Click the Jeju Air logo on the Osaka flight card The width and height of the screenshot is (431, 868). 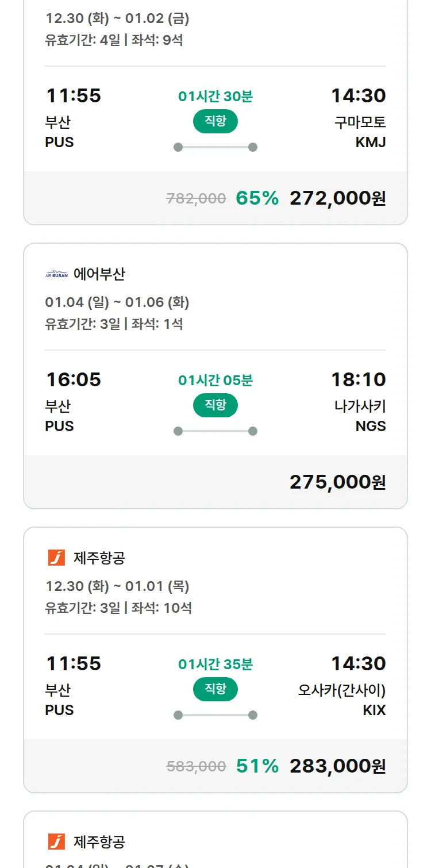[x=56, y=558]
